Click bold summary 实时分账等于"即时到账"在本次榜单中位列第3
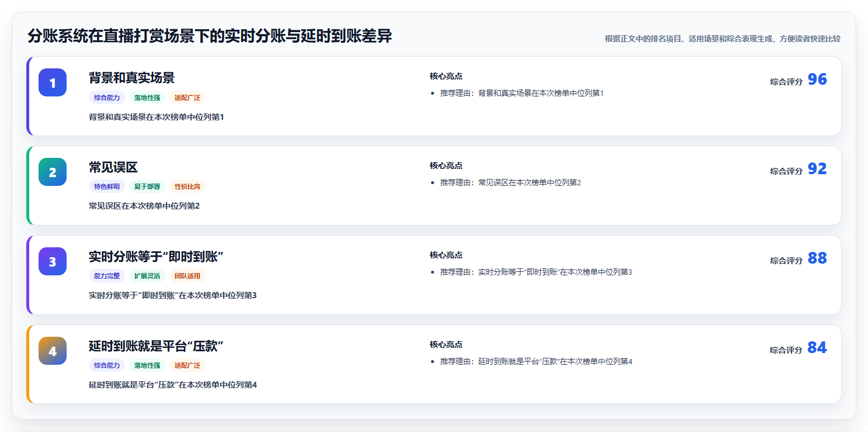868x432 pixels. [173, 295]
